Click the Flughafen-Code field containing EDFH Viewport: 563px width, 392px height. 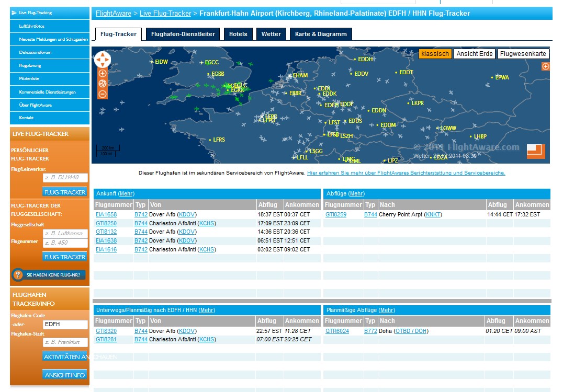(x=65, y=325)
